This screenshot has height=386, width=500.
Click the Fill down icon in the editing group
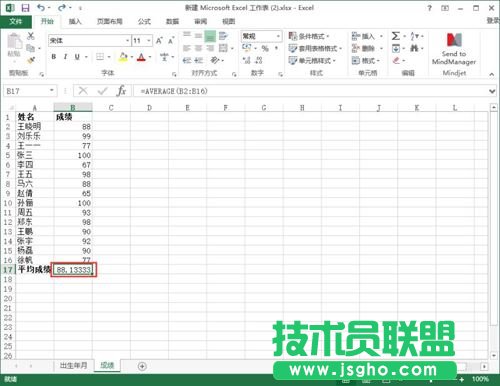point(396,48)
